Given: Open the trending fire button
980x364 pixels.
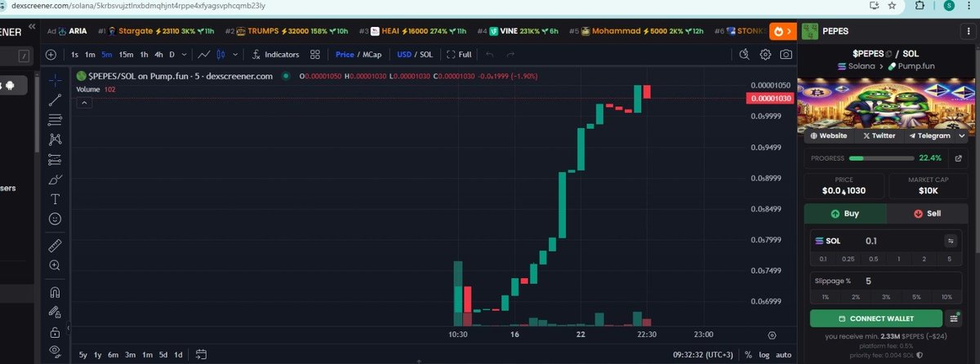Looking at the screenshot, I should (x=783, y=31).
